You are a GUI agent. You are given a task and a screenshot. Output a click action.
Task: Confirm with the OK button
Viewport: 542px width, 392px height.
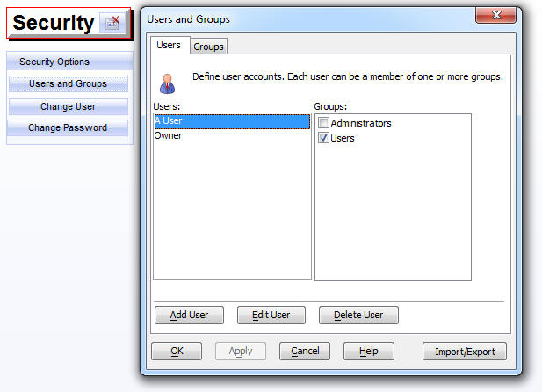pyautogui.click(x=177, y=351)
